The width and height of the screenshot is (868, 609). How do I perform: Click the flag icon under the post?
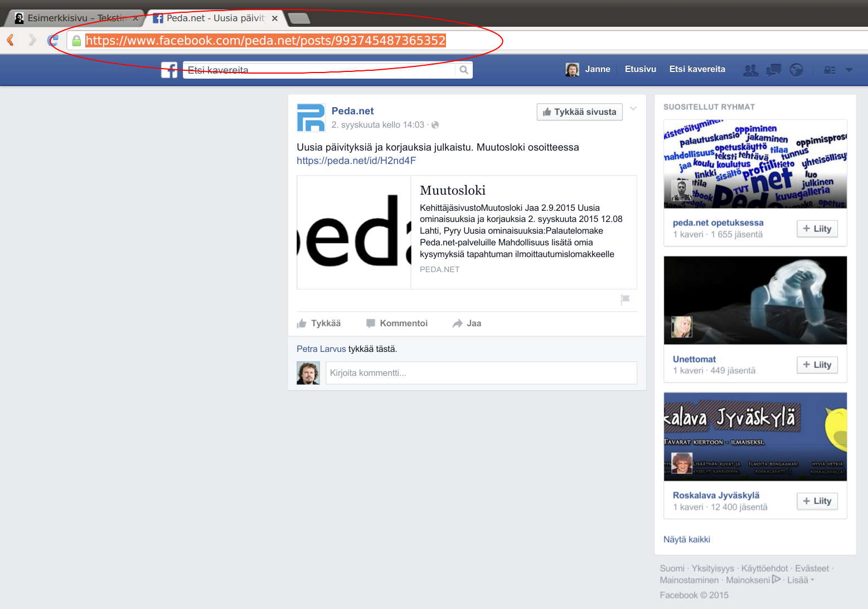[625, 299]
